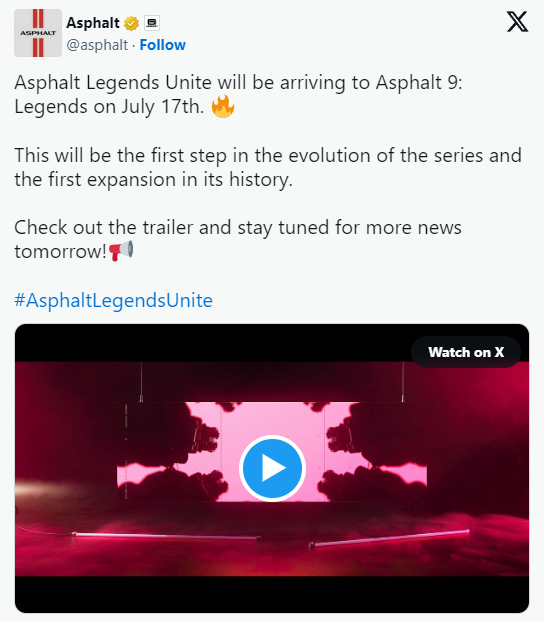Click the tweet text announcing Asphalt Legends Unite

tap(238, 94)
